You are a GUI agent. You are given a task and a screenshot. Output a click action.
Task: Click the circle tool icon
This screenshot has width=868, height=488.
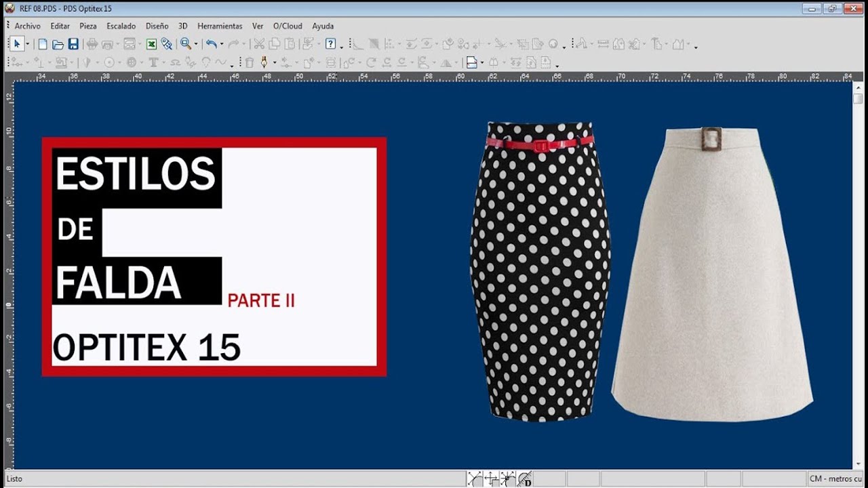[x=108, y=62]
